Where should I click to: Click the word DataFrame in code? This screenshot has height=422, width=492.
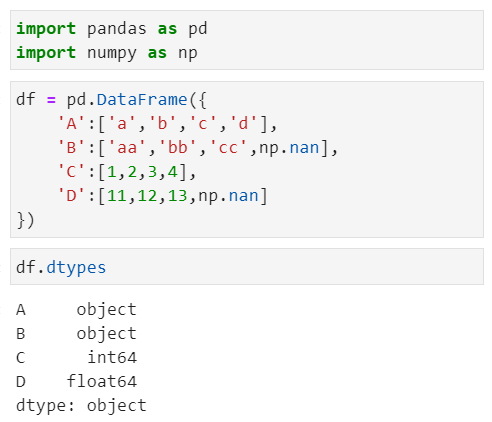tap(142, 100)
